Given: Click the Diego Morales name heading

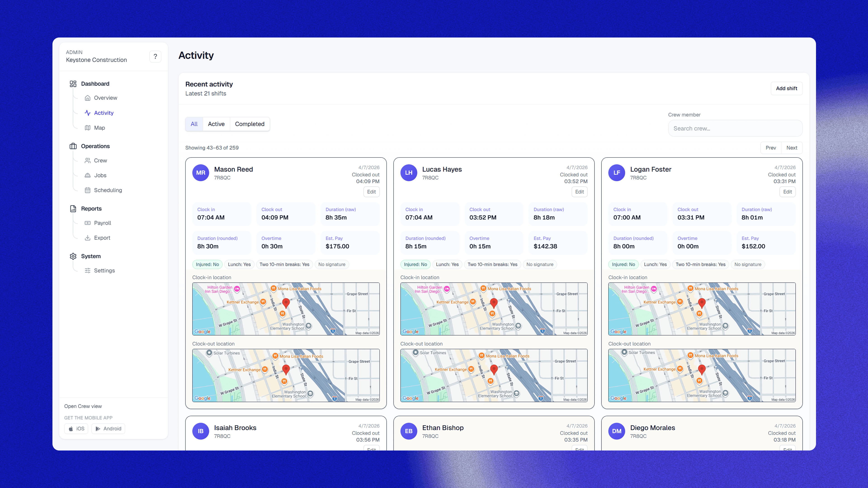Looking at the screenshot, I should coord(653,428).
